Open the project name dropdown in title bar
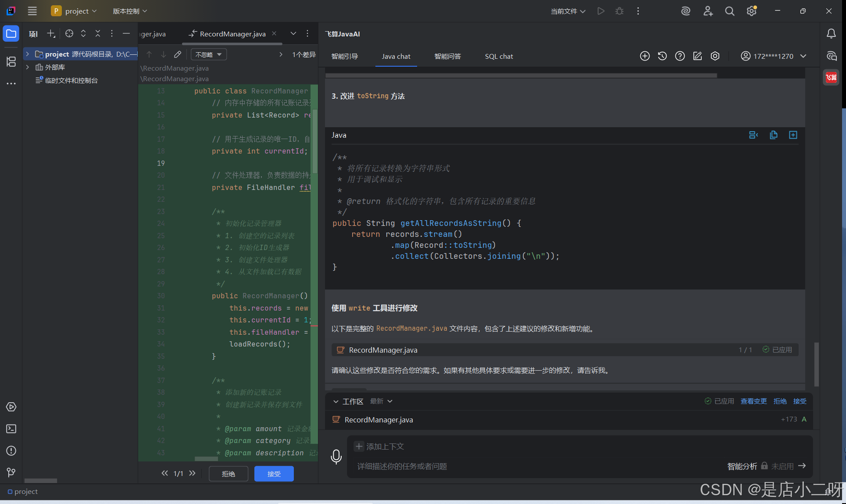 [x=75, y=11]
